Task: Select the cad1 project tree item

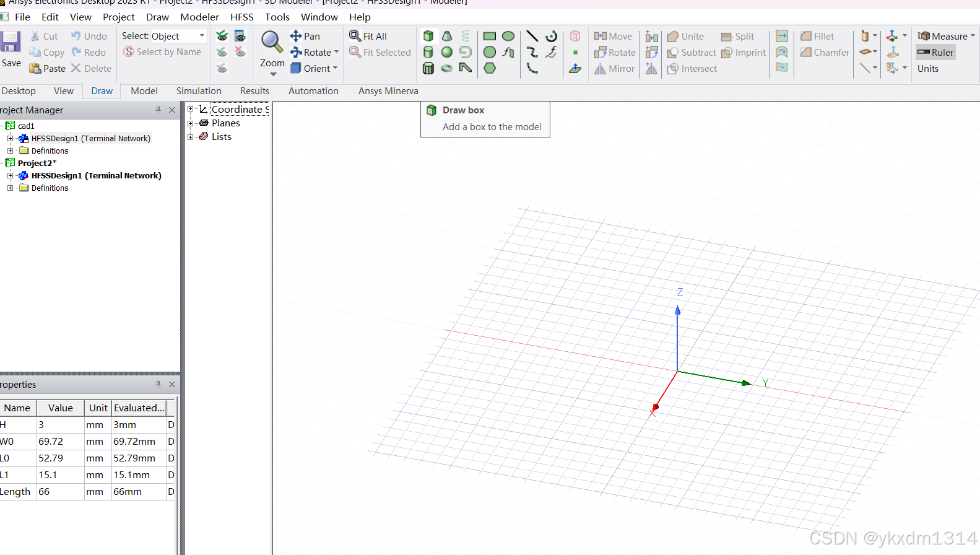Action: point(26,126)
